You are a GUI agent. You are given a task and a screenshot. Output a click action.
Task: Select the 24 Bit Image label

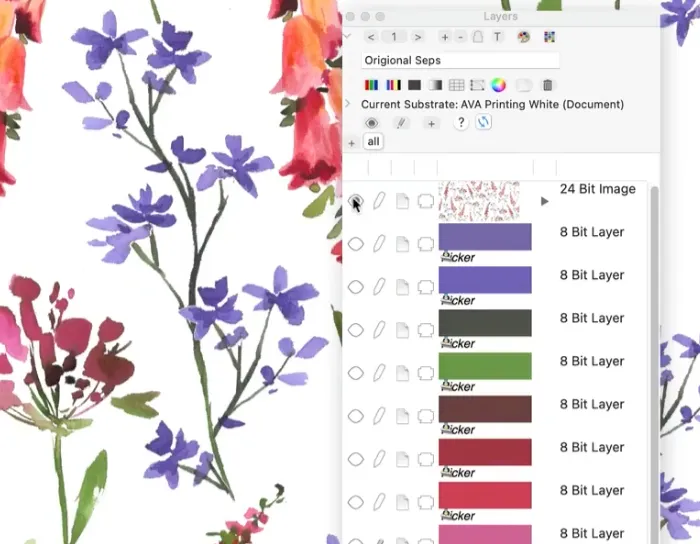click(597, 189)
